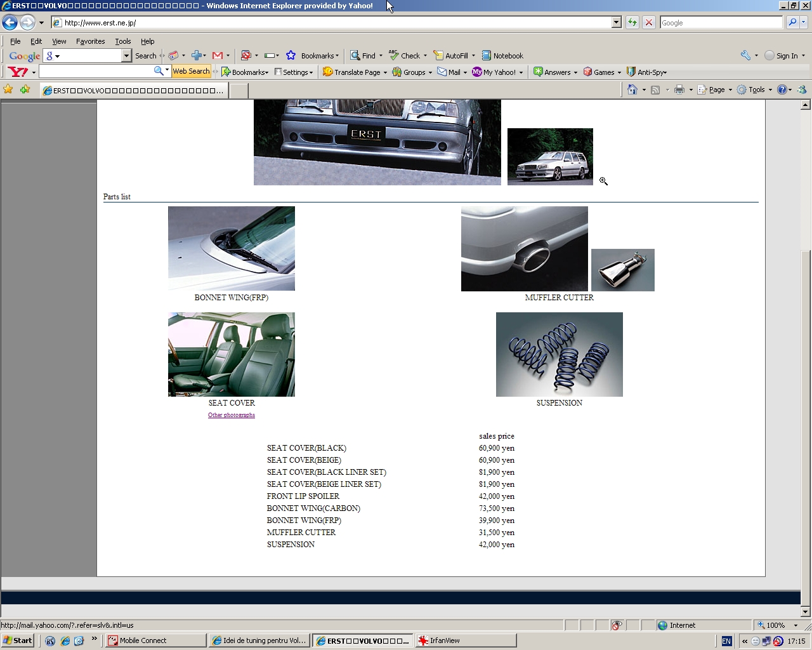Click the magnifier enlarge icon near car thumbnail

603,181
